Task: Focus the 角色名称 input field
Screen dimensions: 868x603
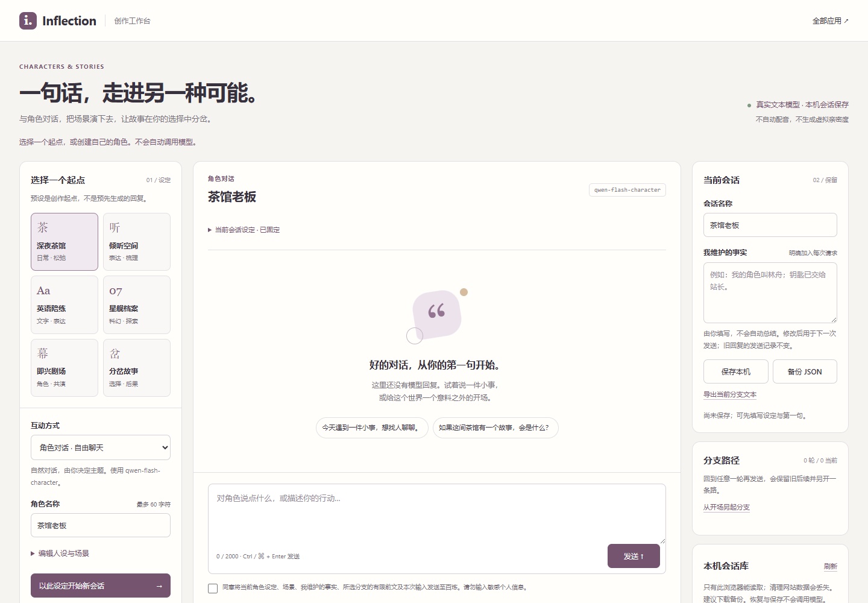Action: coord(101,525)
